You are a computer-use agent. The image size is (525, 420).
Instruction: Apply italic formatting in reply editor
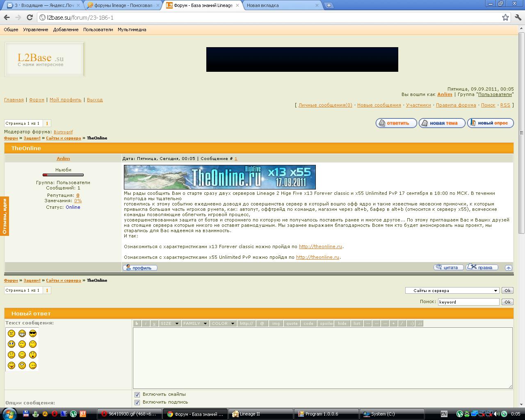click(146, 323)
